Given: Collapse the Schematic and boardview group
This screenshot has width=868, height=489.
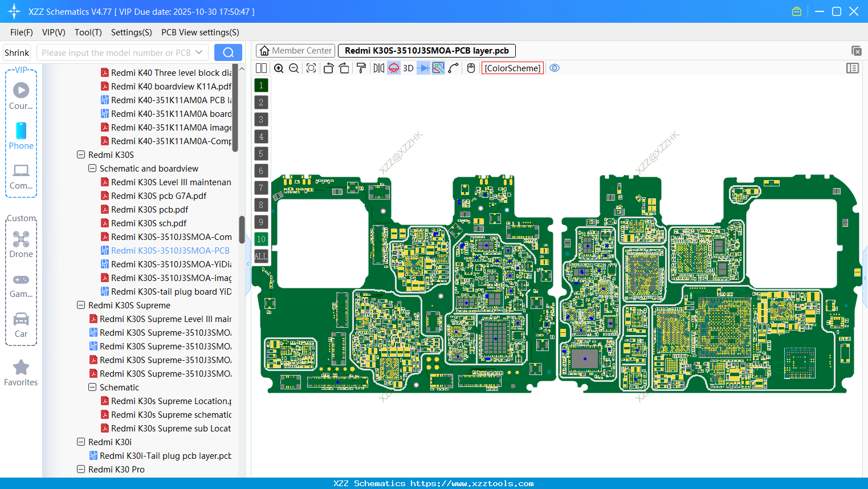Looking at the screenshot, I should click(x=92, y=168).
